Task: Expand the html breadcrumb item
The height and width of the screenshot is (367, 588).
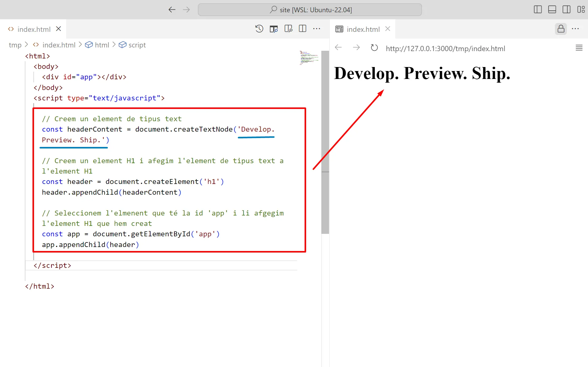Action: [102, 45]
